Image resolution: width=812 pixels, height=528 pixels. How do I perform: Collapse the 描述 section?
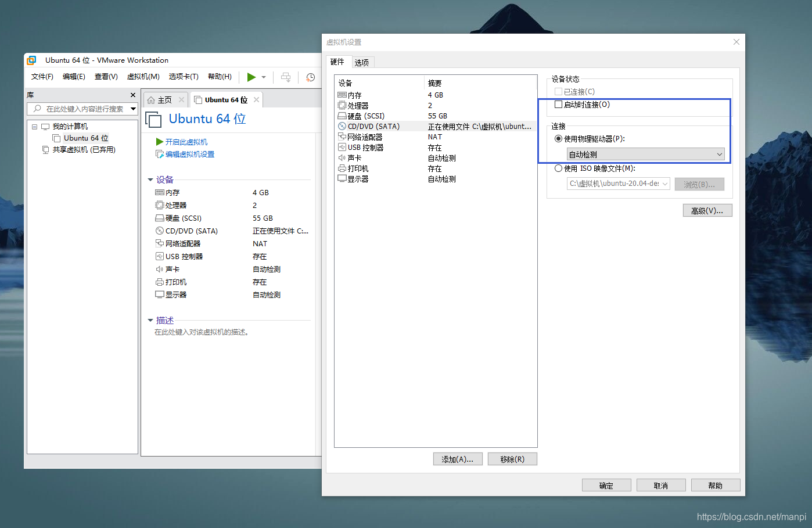[150, 321]
